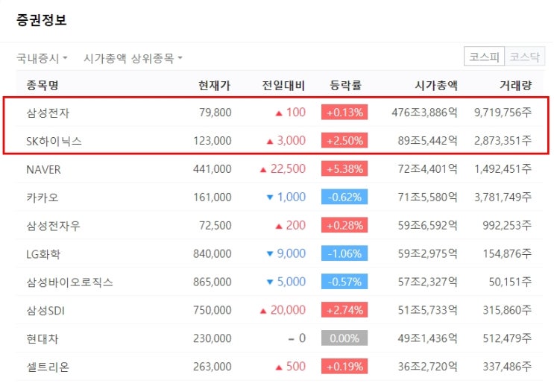Click 59조2,975억 market cap value

tap(428, 253)
